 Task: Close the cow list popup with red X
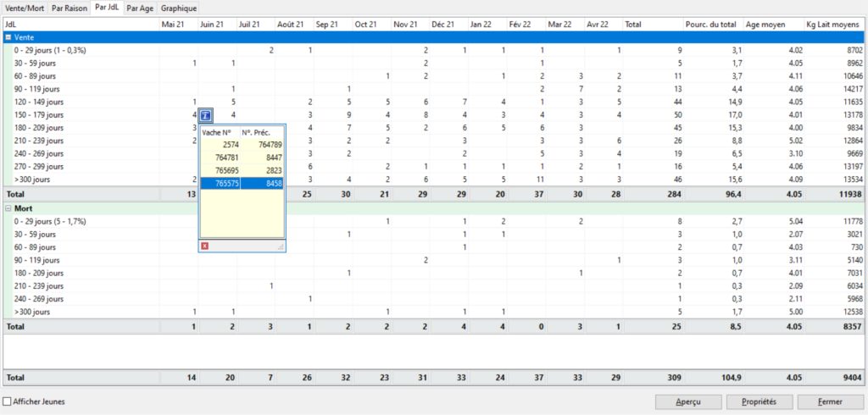pyautogui.click(x=205, y=246)
